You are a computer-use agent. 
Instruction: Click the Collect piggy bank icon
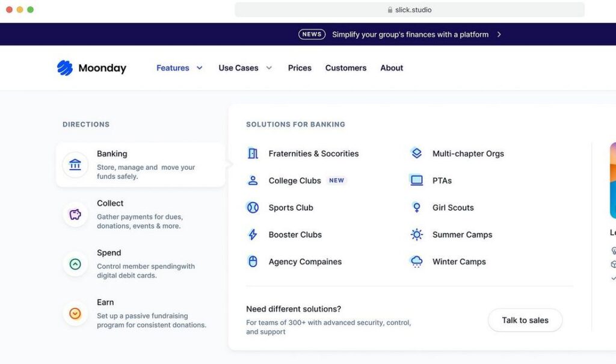(75, 214)
